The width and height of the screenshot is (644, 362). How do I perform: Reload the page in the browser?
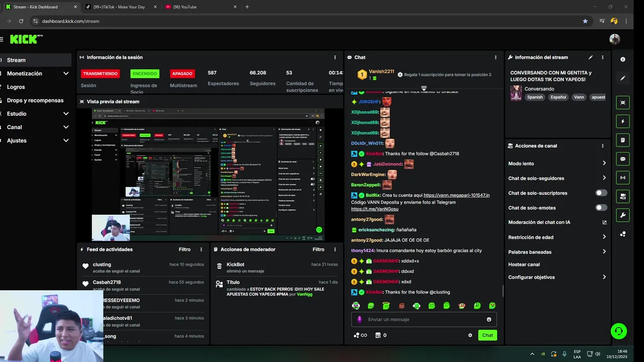[21, 21]
